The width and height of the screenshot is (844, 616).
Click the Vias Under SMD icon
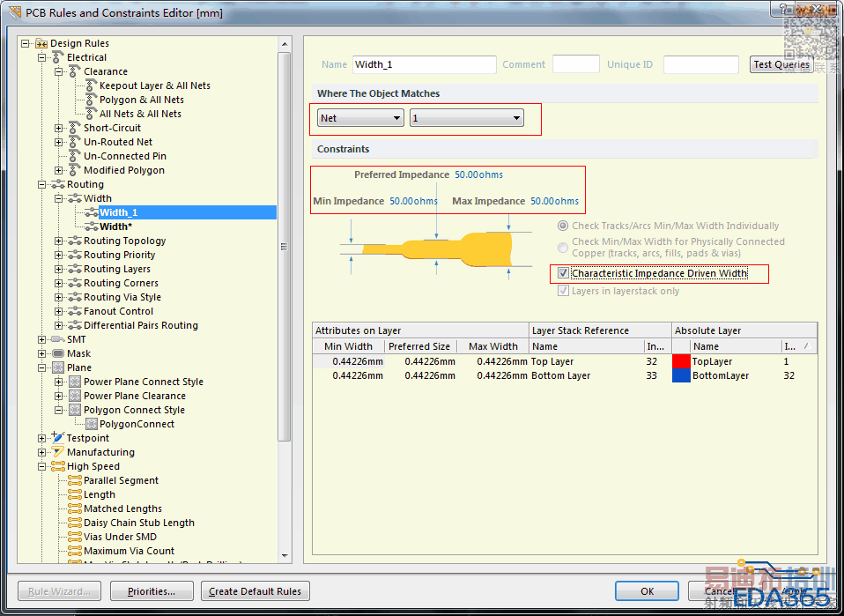(x=75, y=537)
